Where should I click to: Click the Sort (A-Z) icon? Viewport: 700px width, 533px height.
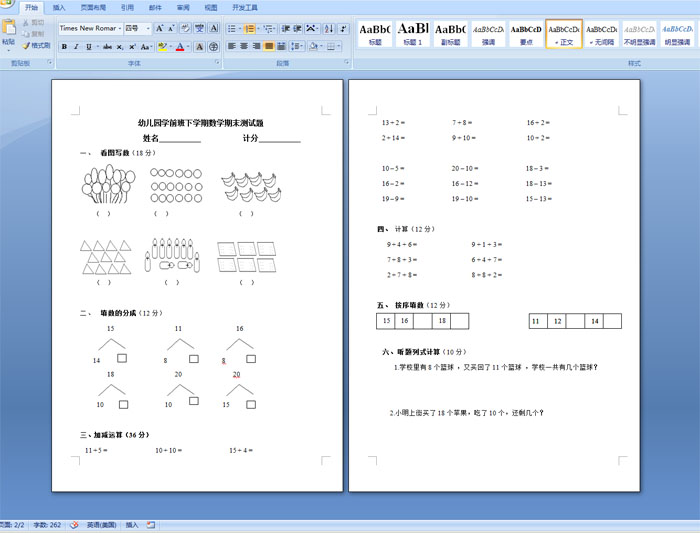pos(329,29)
